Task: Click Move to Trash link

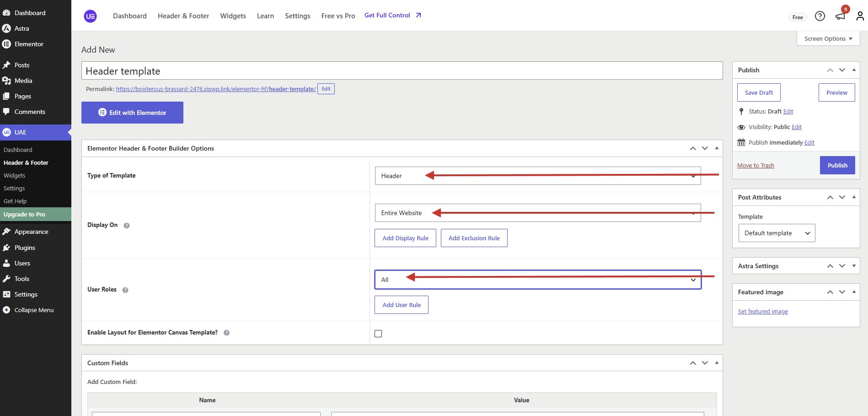Action: (755, 166)
